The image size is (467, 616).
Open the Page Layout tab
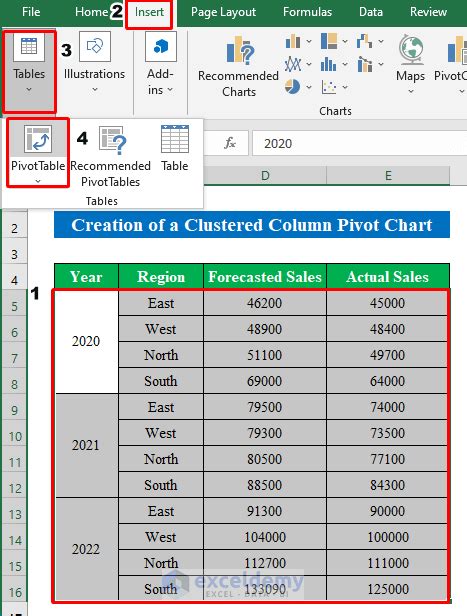coord(223,12)
